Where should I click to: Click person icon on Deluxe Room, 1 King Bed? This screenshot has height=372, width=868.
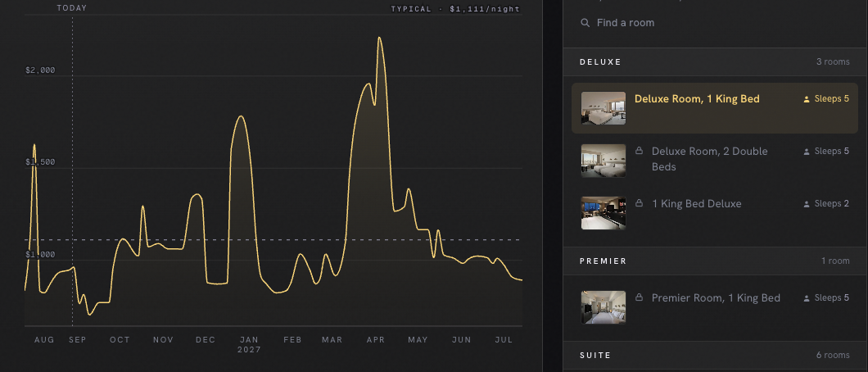(x=807, y=100)
